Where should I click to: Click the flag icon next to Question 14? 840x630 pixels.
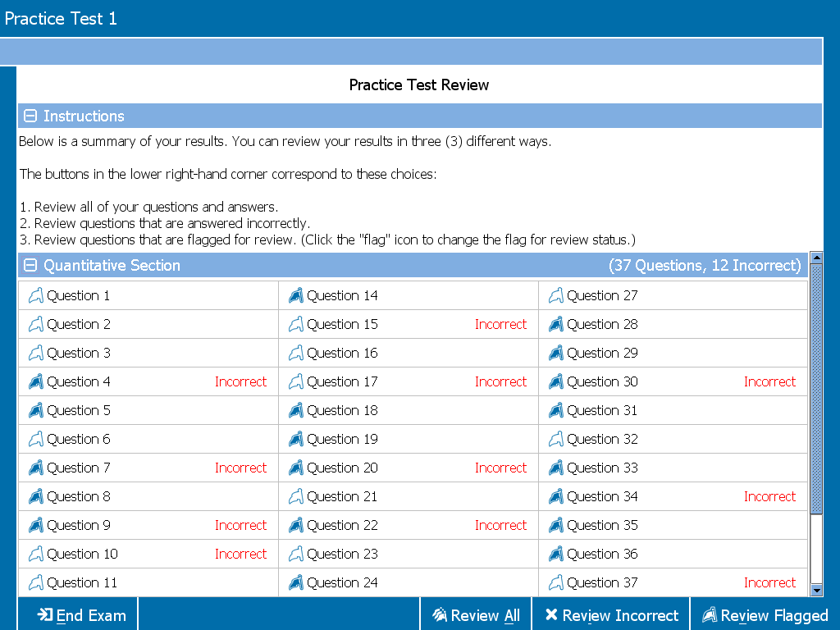click(x=295, y=295)
